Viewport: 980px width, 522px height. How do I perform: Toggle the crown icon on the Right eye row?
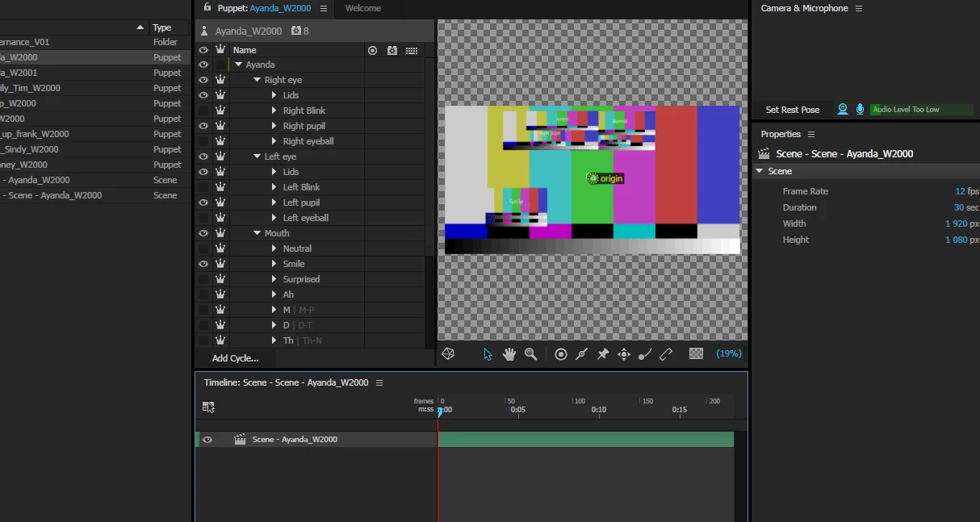[220, 80]
